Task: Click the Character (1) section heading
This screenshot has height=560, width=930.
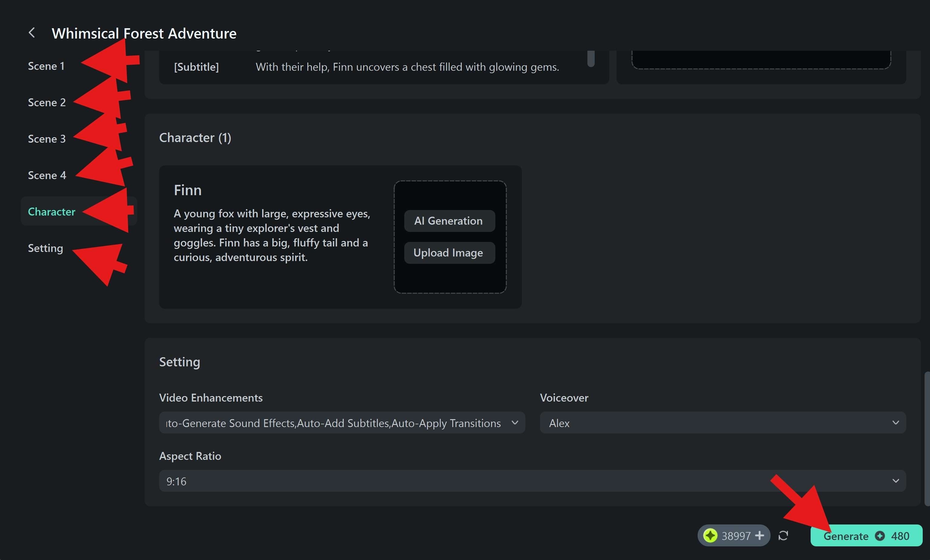Action: click(195, 137)
